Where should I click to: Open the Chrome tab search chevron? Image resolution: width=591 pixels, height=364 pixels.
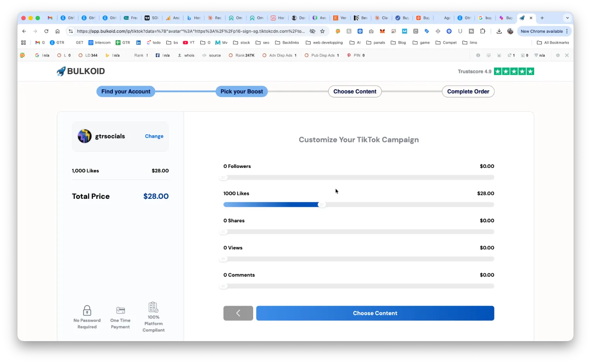[x=567, y=18]
